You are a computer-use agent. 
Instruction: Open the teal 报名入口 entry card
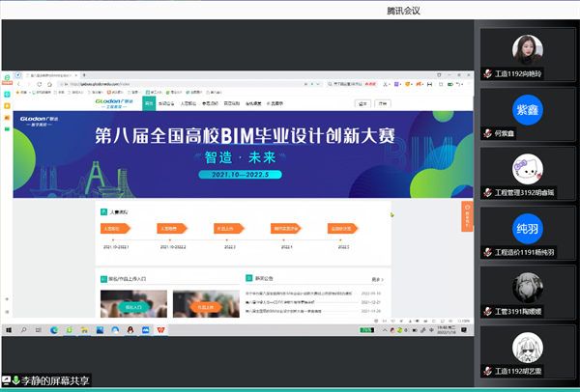(x=133, y=304)
